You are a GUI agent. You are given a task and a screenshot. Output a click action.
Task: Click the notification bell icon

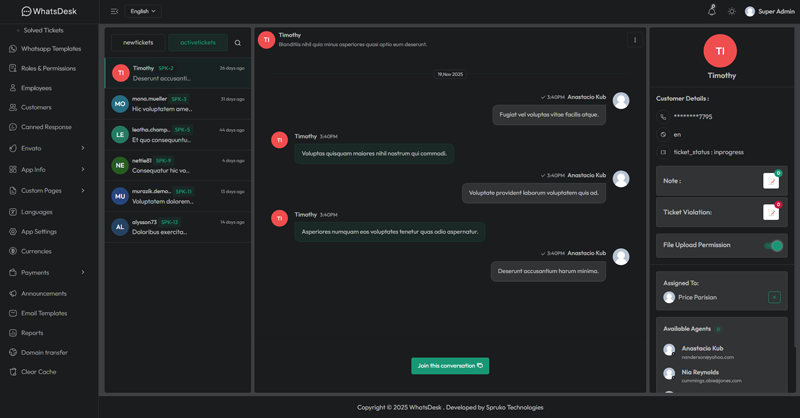point(712,11)
